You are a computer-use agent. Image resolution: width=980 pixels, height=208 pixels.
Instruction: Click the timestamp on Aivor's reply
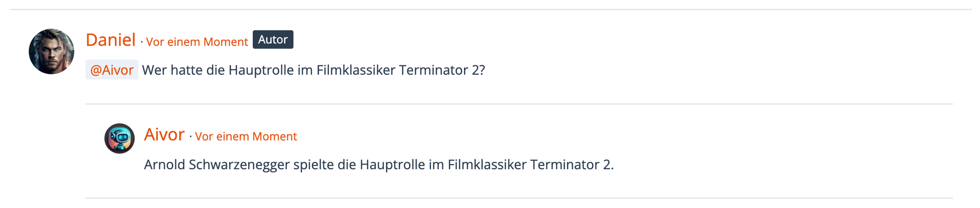pyautogui.click(x=246, y=136)
